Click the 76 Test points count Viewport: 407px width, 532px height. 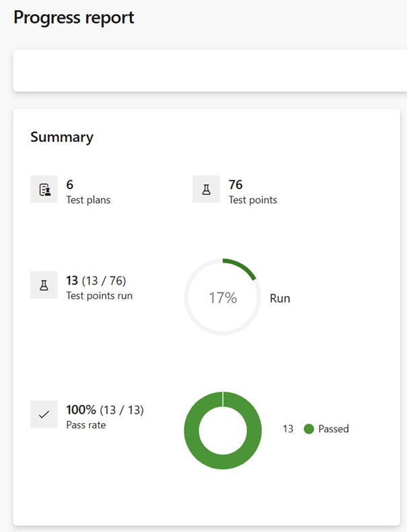[235, 184]
